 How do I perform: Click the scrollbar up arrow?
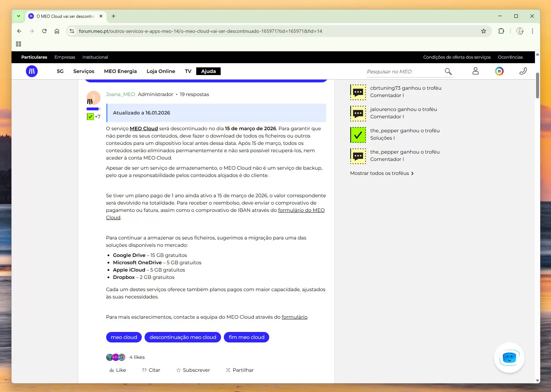pos(538,54)
